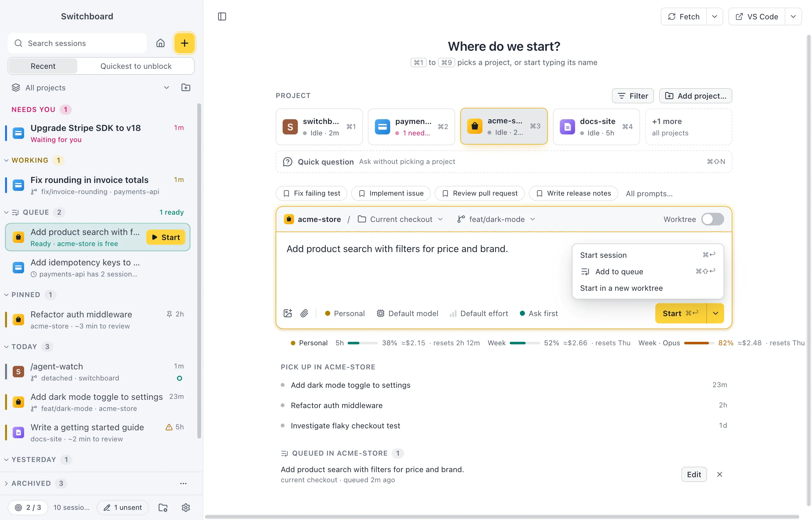Image resolution: width=812 pixels, height=520 pixels.
Task: Click the folder settings icon in sidebar footer
Action: click(x=163, y=507)
